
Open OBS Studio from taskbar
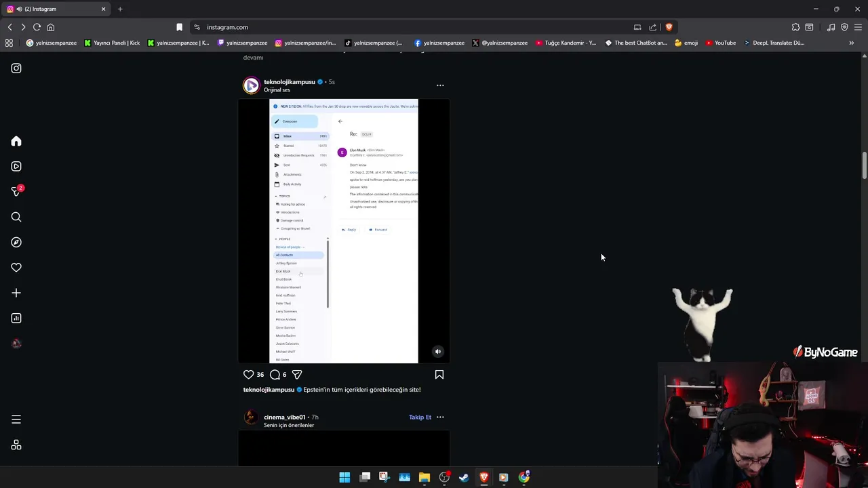coord(444,477)
